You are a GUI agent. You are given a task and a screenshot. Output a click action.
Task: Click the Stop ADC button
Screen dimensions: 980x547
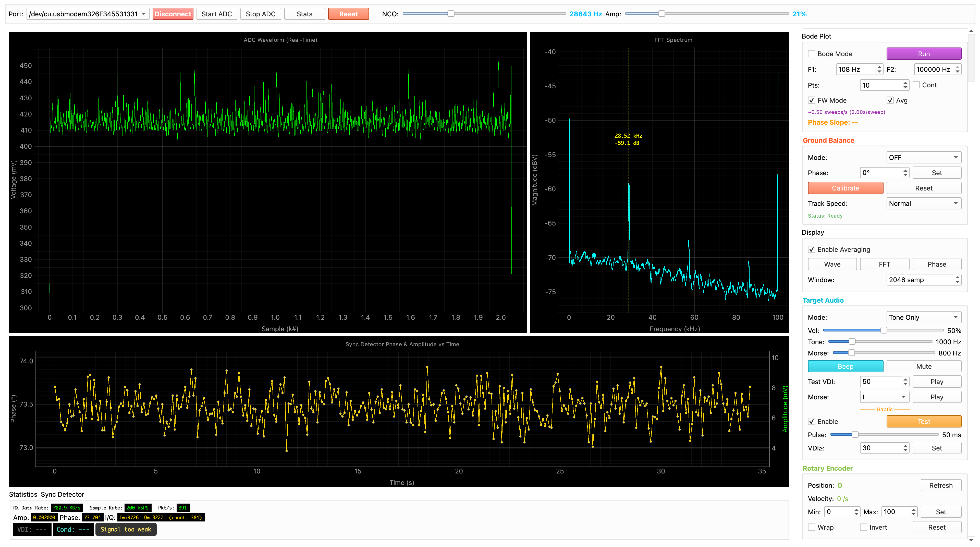(x=260, y=14)
